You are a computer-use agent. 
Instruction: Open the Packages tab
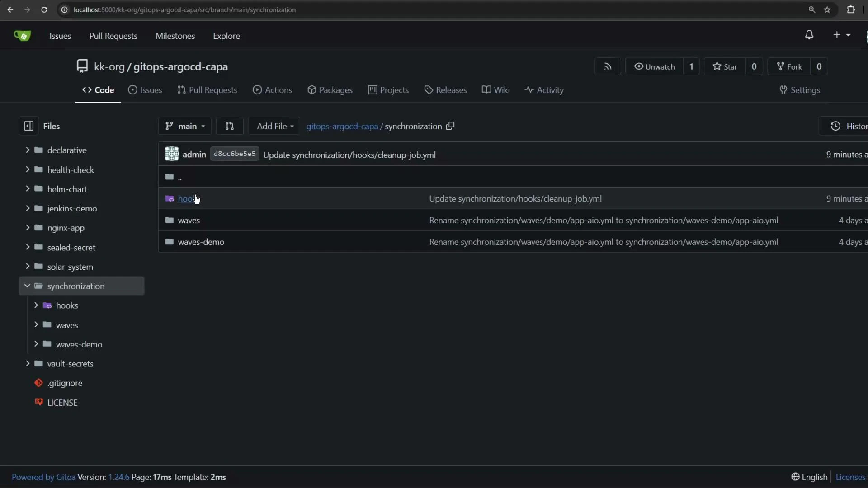pyautogui.click(x=330, y=90)
